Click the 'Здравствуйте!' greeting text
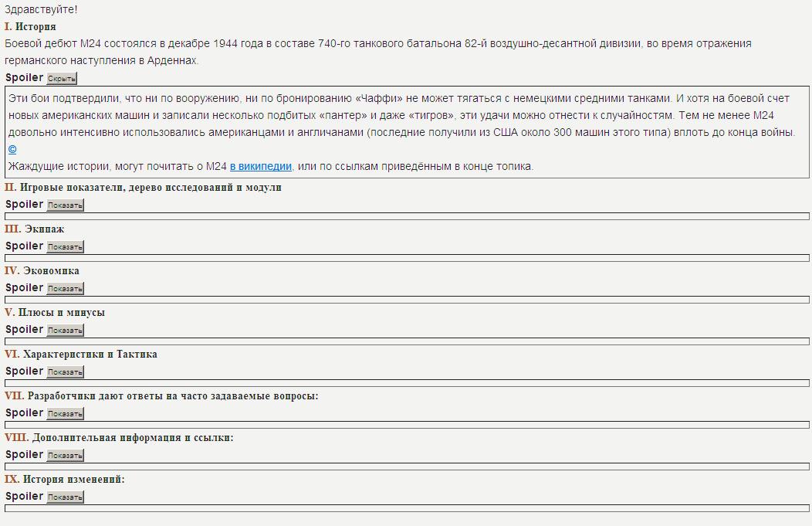The image size is (812, 526). point(41,10)
